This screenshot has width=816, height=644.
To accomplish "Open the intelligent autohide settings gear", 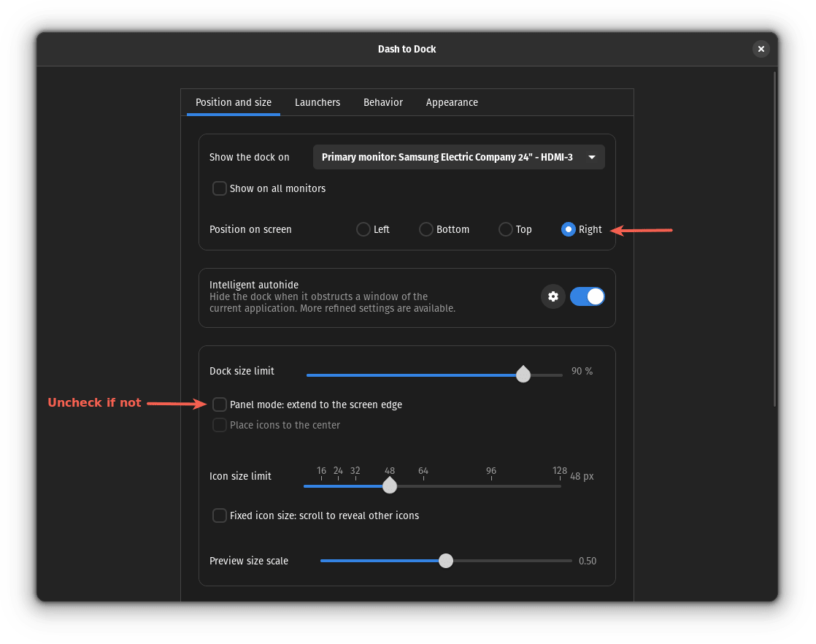I will pos(553,296).
